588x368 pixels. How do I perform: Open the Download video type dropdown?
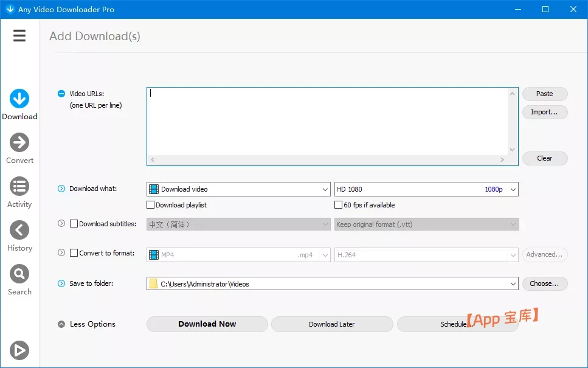click(238, 189)
